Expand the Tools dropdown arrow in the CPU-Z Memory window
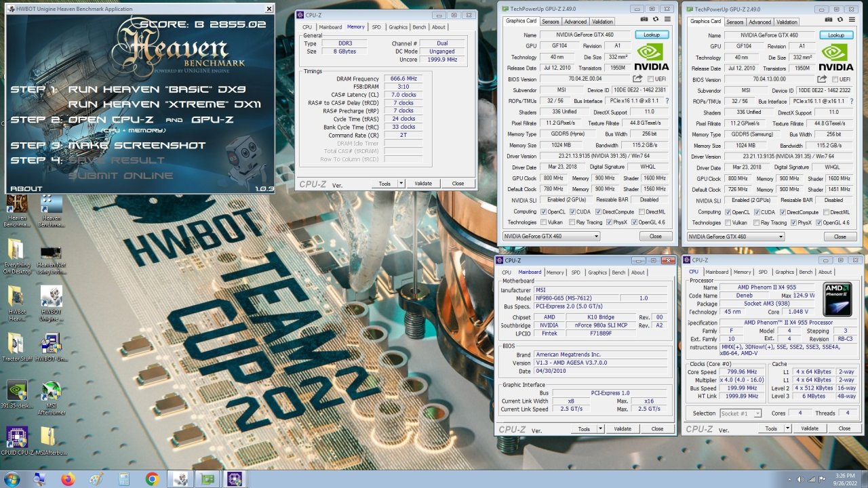This screenshot has height=488, width=868. 401,184
